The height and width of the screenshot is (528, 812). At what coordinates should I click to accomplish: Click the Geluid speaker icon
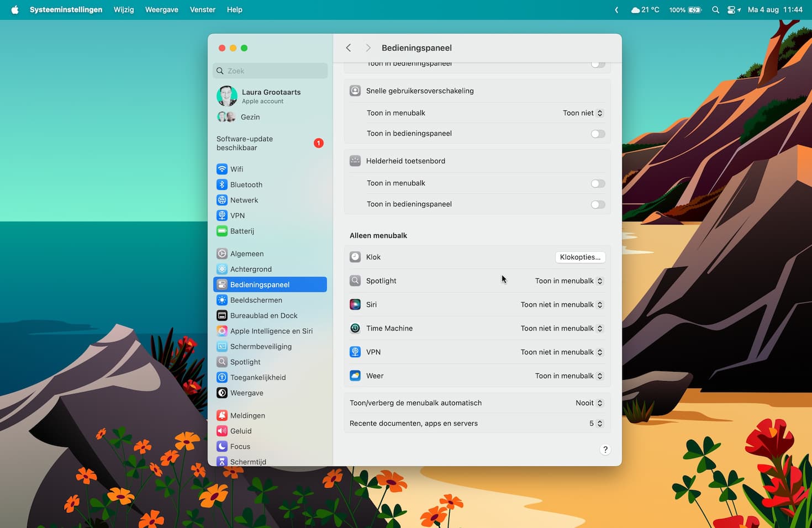coord(222,431)
